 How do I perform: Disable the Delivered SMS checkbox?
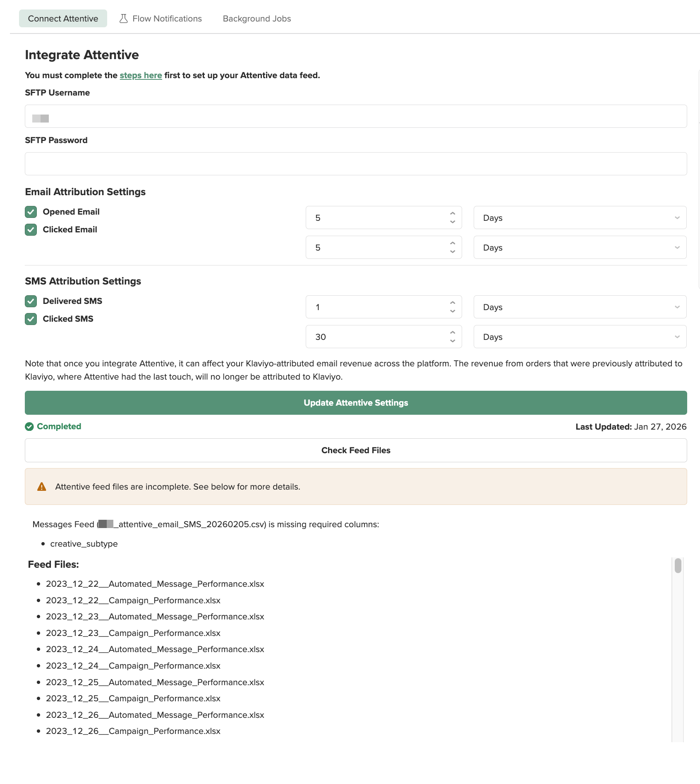pyautogui.click(x=31, y=301)
